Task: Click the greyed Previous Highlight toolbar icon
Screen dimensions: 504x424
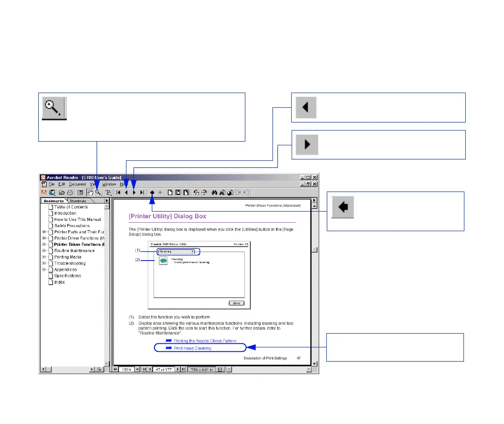Action: (x=238, y=192)
